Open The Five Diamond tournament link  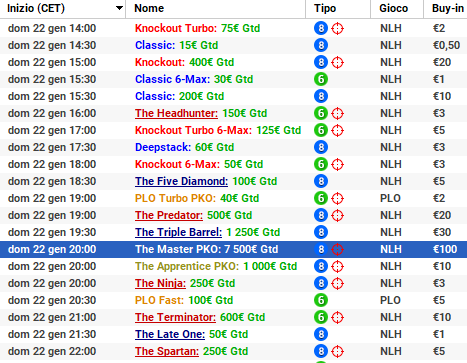pos(181,181)
